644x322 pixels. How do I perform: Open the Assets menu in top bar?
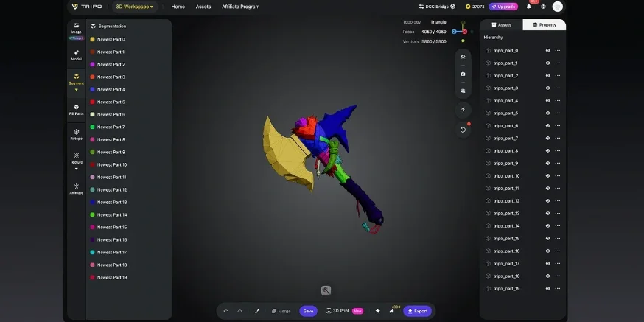[203, 7]
